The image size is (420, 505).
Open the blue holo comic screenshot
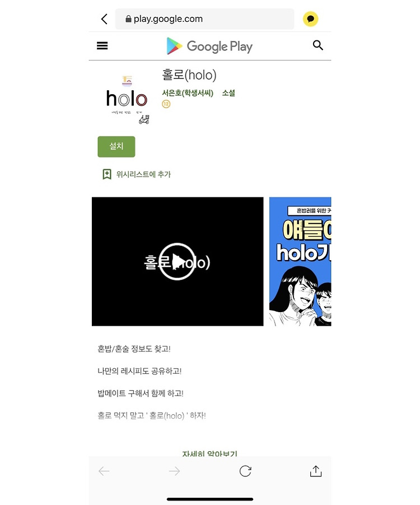coord(300,262)
